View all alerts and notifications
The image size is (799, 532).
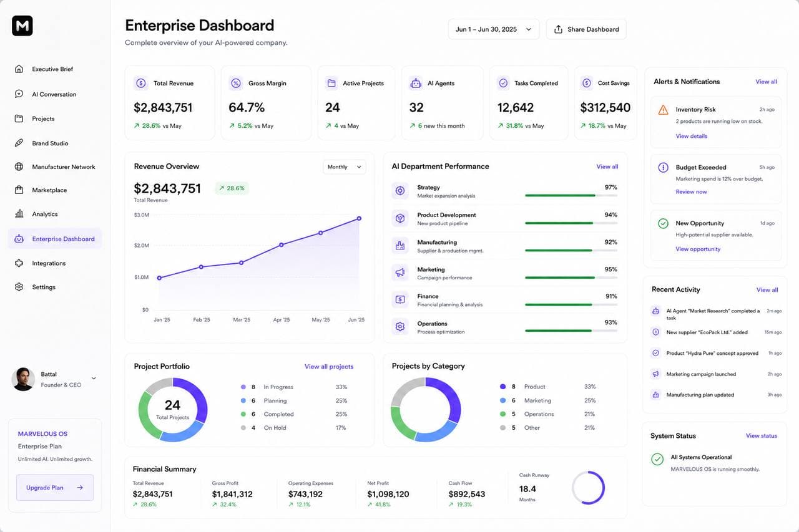(x=766, y=82)
